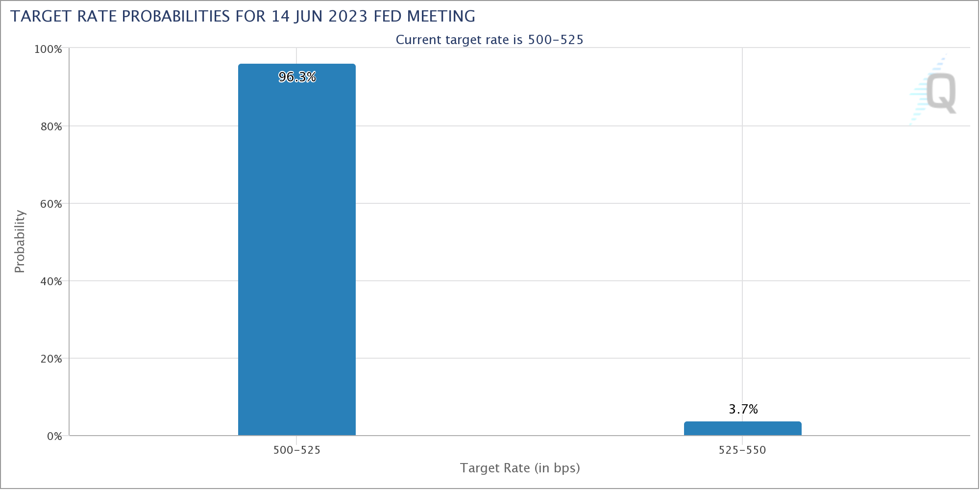
Task: Click the vertical Probability axis title
Action: pyautogui.click(x=20, y=242)
